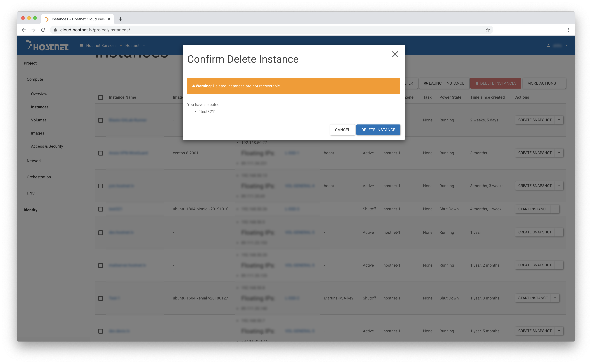Toggle the select-all instances checkbox
The width and height of the screenshot is (592, 364).
coord(100,98)
